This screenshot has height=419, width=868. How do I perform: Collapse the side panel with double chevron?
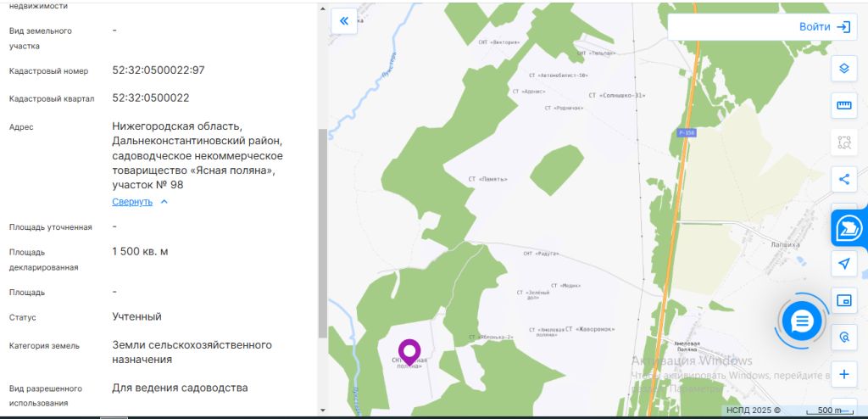coord(344,21)
